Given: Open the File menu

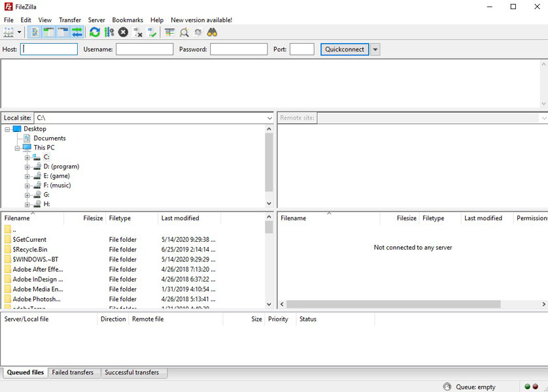Looking at the screenshot, I should [9, 20].
